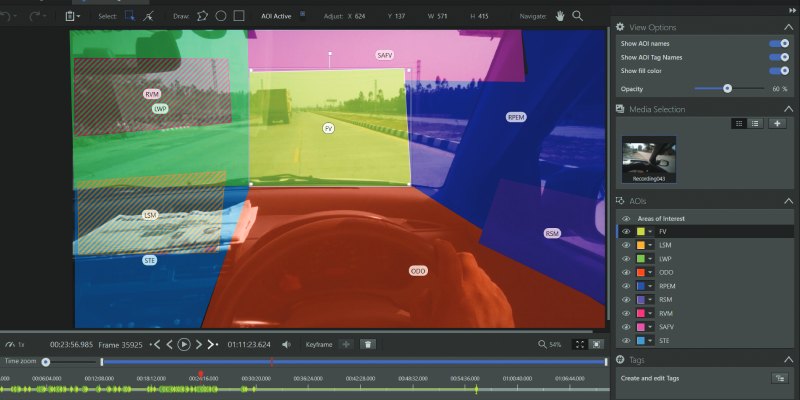The width and height of the screenshot is (800, 400).
Task: Click the fit-to-view expand arrows icon
Action: [580, 344]
